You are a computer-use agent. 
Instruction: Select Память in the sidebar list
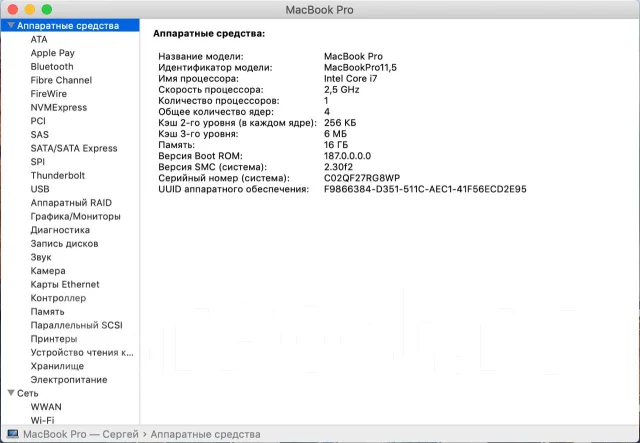(x=47, y=312)
